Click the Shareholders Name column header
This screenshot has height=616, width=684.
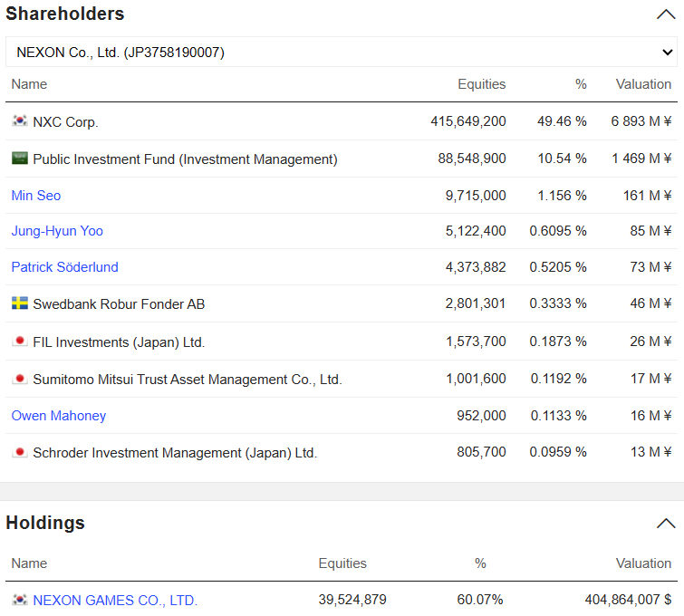[29, 84]
